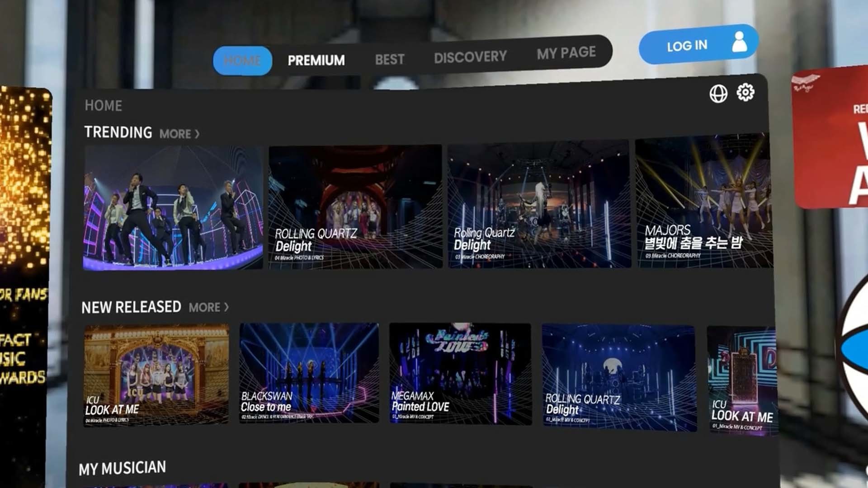868x488 pixels.
Task: Open the language globe icon
Action: [x=718, y=94]
